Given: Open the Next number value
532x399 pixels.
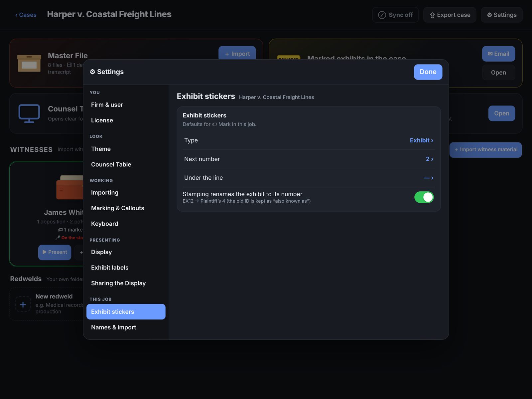Looking at the screenshot, I should (x=309, y=159).
